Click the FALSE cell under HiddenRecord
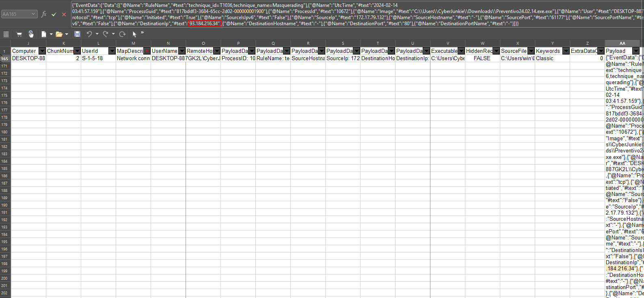 pyautogui.click(x=482, y=59)
